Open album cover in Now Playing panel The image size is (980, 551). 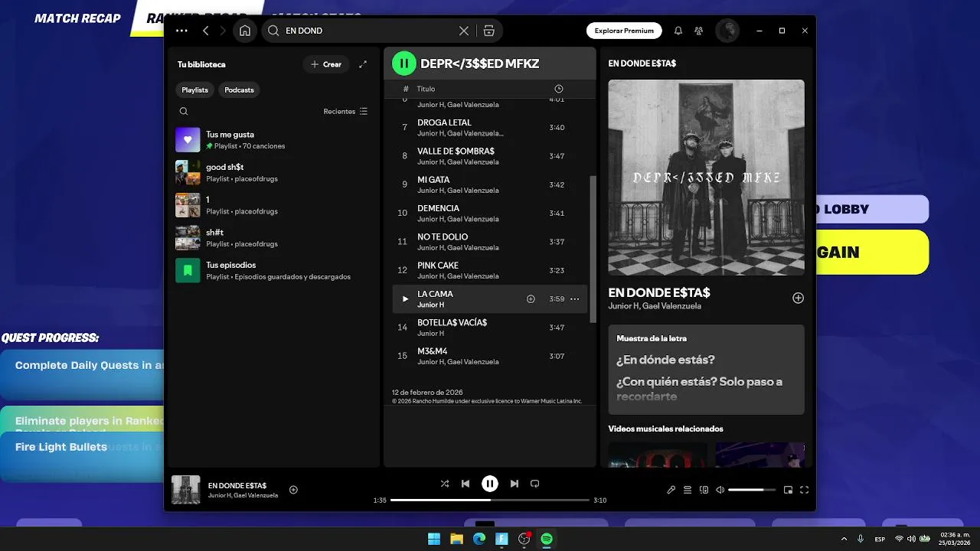click(x=706, y=177)
